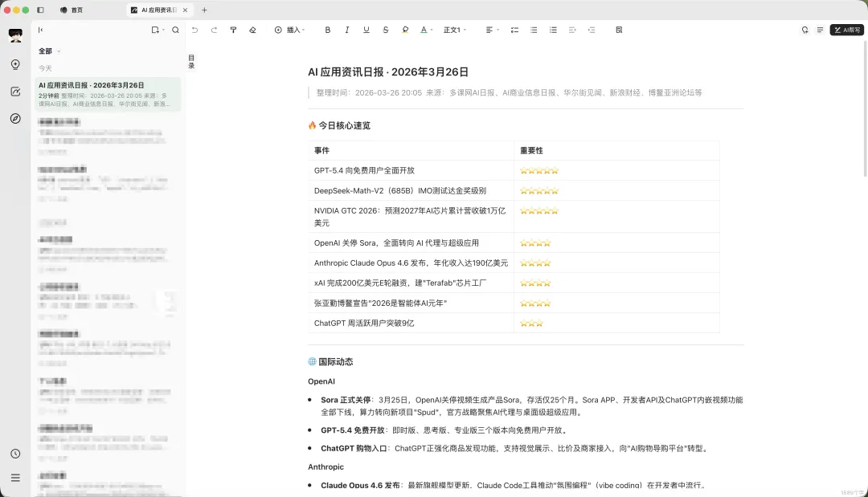Image resolution: width=868 pixels, height=497 pixels.
Task: Open the 正文1 paragraph style dropdown
Action: click(x=455, y=30)
